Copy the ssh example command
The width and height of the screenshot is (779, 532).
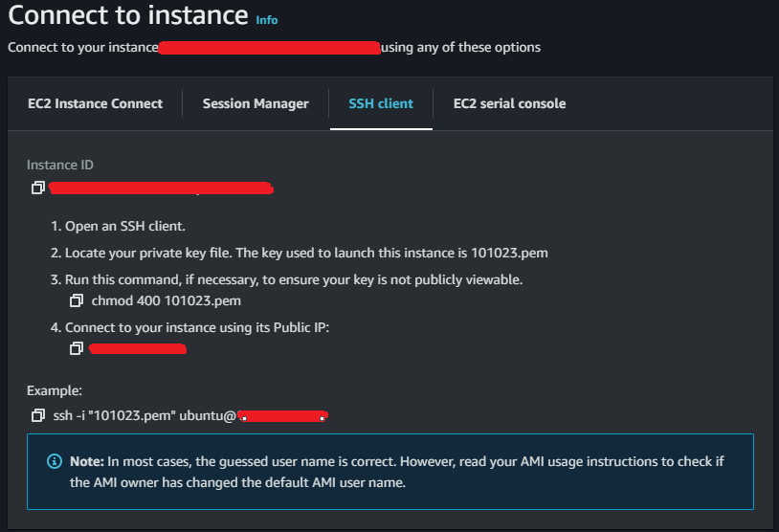pos(37,415)
